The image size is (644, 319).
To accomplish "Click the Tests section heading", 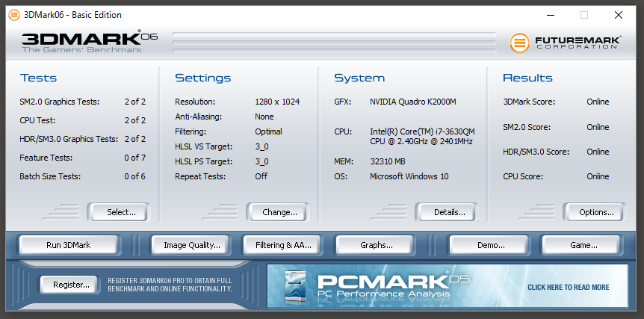I will coord(38,78).
